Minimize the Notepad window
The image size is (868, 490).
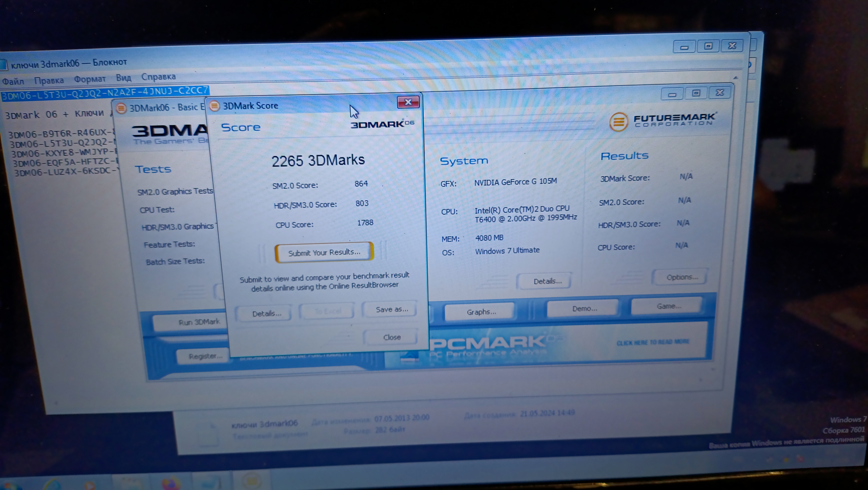pyautogui.click(x=684, y=47)
